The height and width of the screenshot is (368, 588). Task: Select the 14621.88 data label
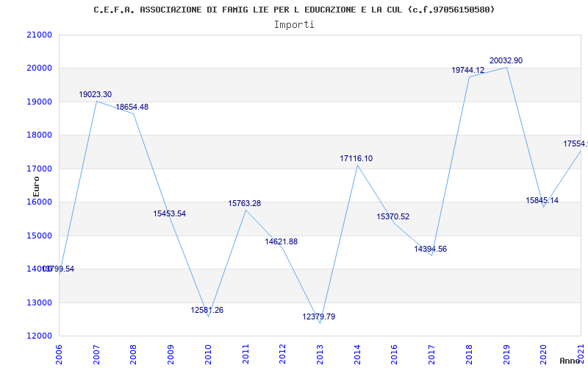(282, 242)
